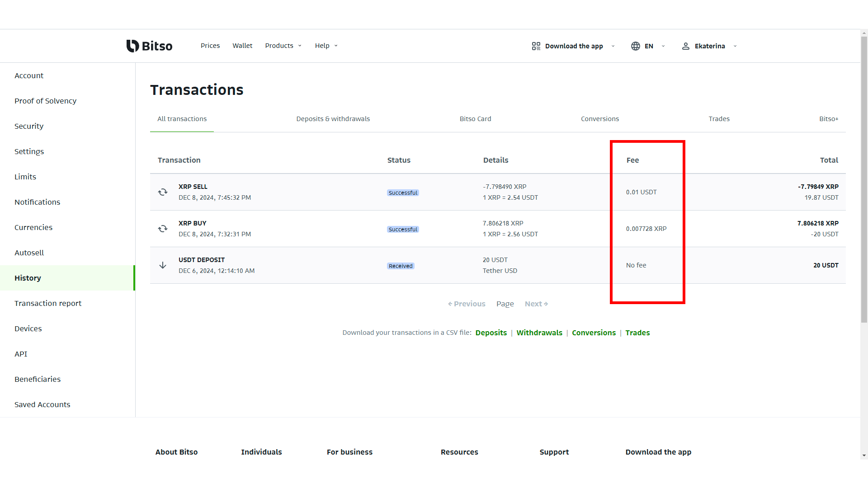The width and height of the screenshot is (868, 488).
Task: Click the 0.007728 XRP fee value
Action: coord(646,229)
